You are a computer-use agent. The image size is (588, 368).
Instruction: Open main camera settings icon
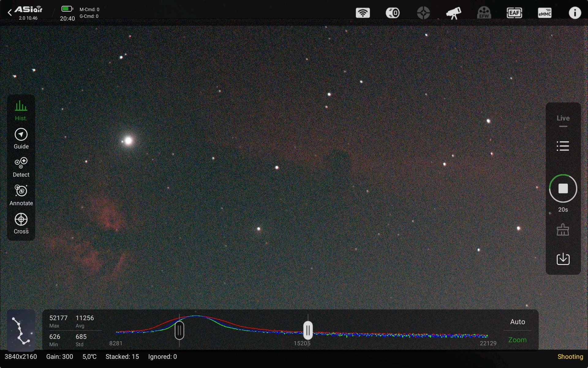coord(393,13)
